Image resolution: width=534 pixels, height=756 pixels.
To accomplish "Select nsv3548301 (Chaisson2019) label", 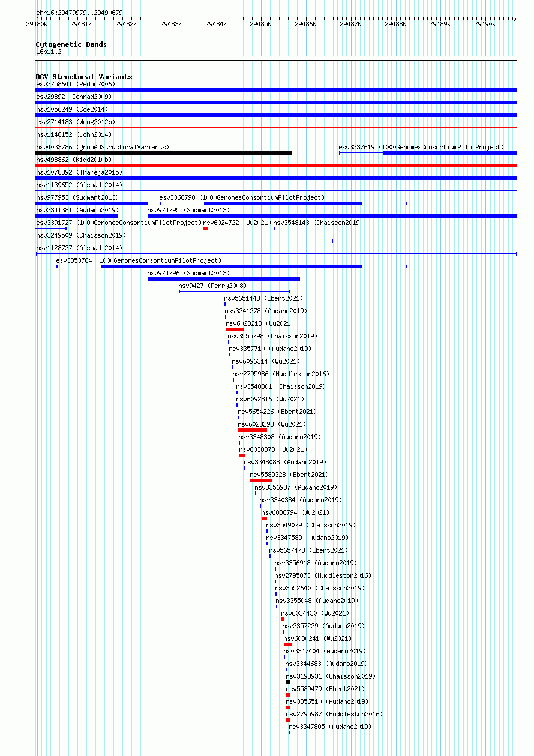I will click(281, 386).
